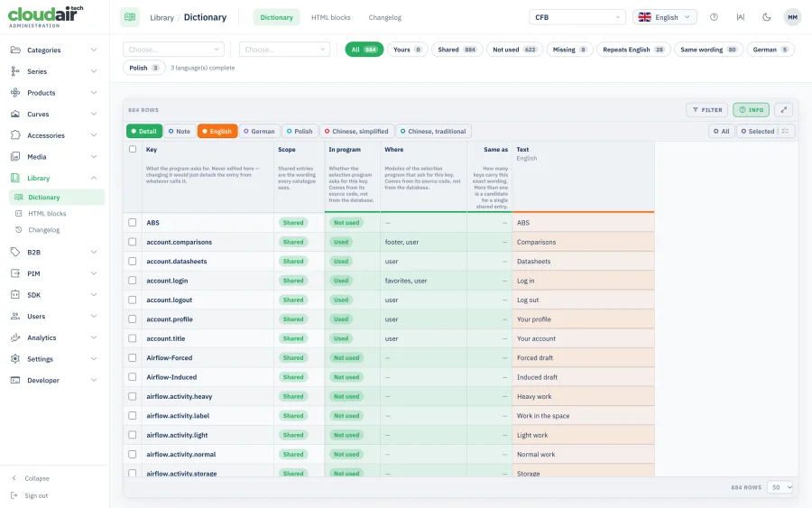Switch to the HTML blocks tab
The image size is (812, 508).
(x=331, y=17)
